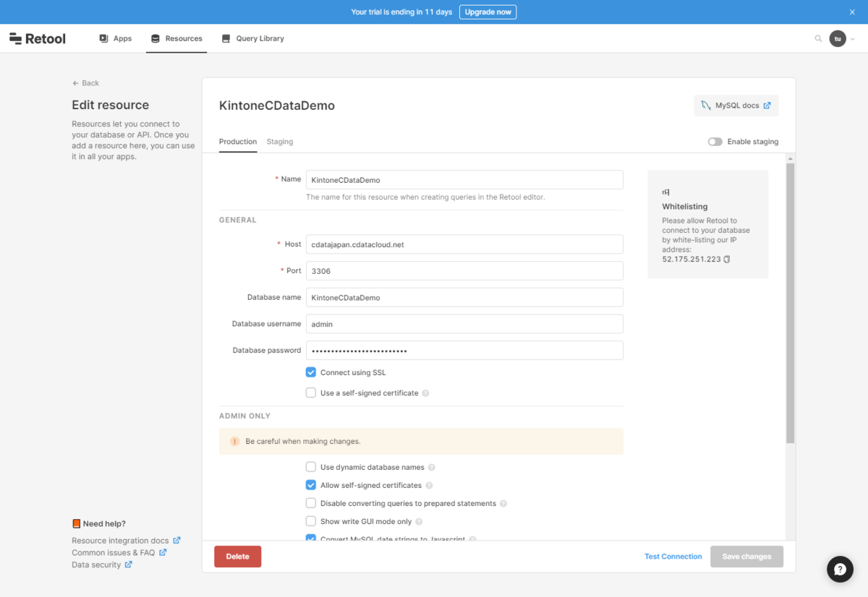Click help icon beside self-signed certificate
Viewport: 868px width, 597px height.
425,393
